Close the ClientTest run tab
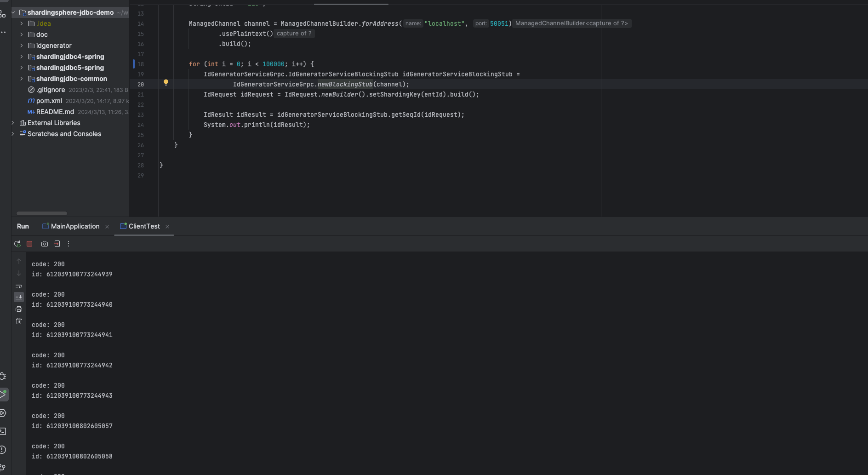Viewport: 868px width, 475px height. pos(167,227)
